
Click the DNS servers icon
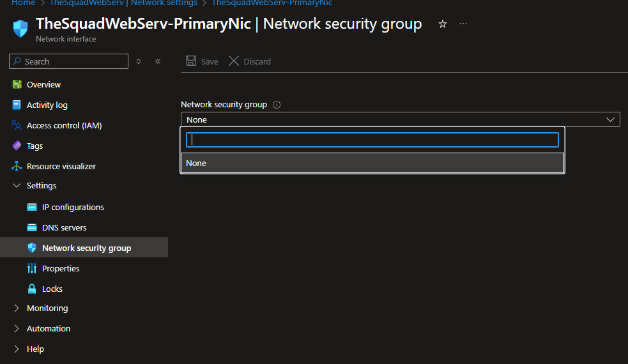pos(32,227)
